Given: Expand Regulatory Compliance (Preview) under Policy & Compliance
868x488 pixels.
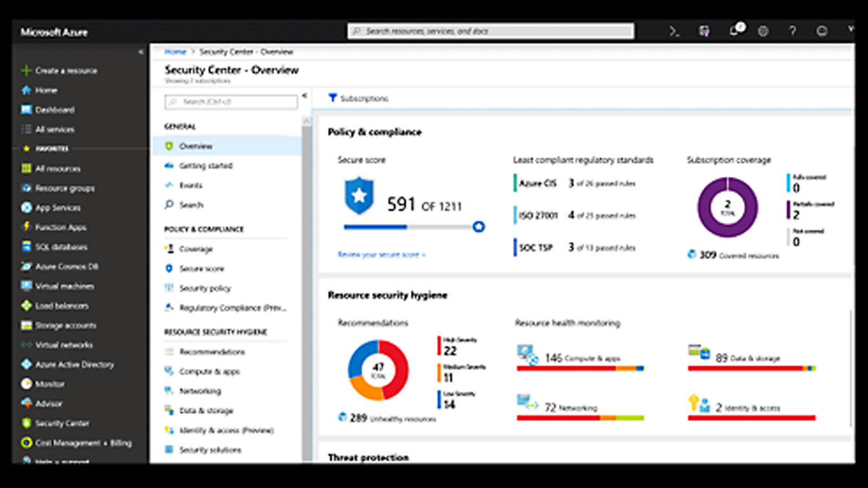Looking at the screenshot, I should click(231, 307).
